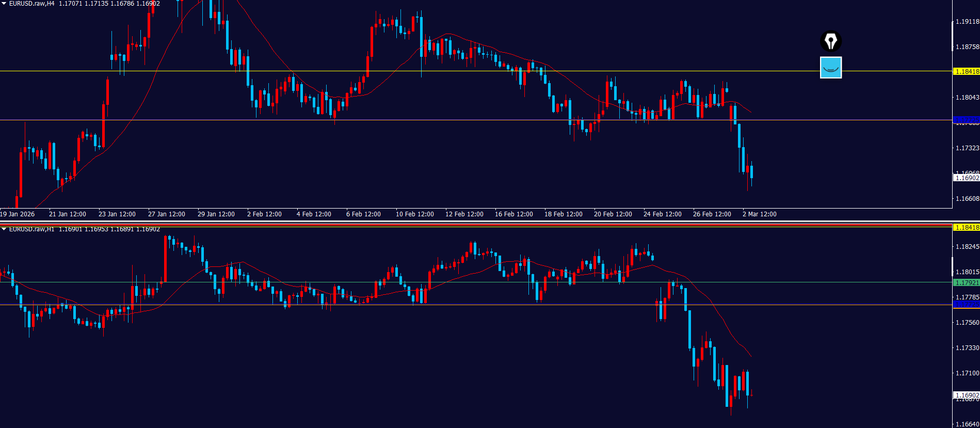
Task: Click the blue smiley face square icon
Action: click(830, 68)
